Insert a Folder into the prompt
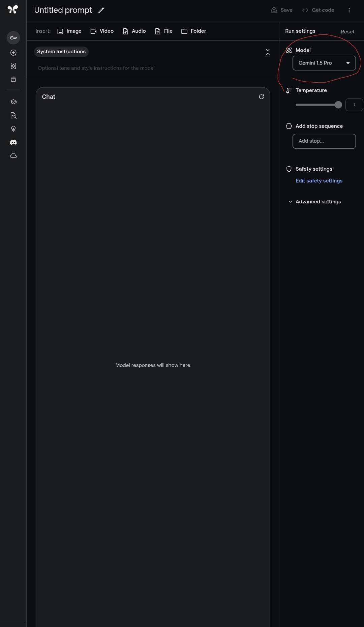The height and width of the screenshot is (627, 364). (x=194, y=31)
